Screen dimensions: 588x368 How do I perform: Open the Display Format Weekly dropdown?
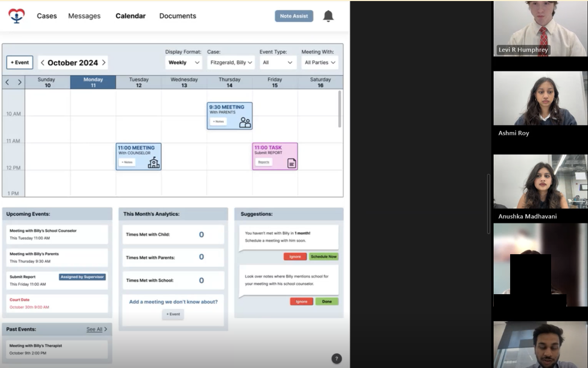pos(183,62)
